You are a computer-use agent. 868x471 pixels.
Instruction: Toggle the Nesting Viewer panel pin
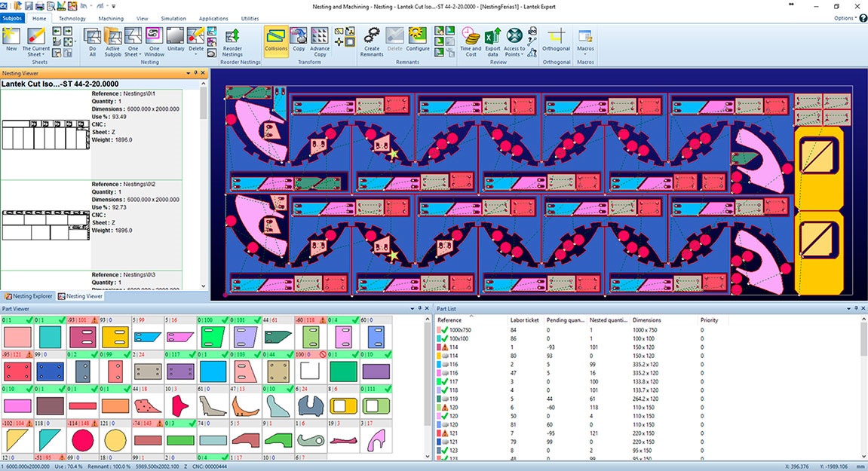click(195, 73)
